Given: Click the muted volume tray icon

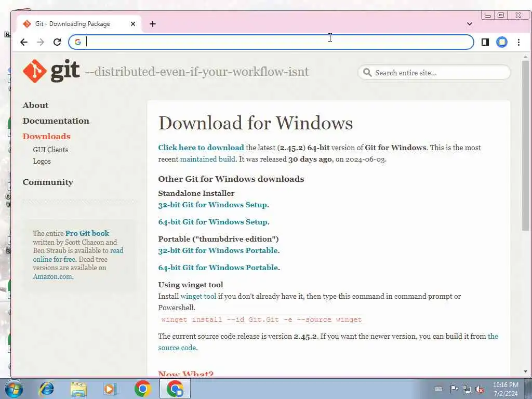Looking at the screenshot, I should coord(480,389).
